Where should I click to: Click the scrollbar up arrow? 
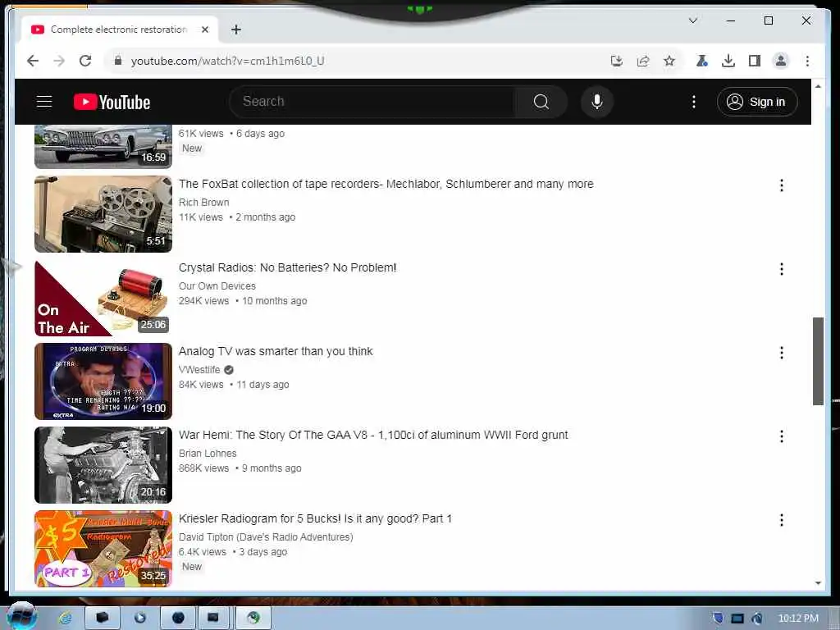coord(818,85)
